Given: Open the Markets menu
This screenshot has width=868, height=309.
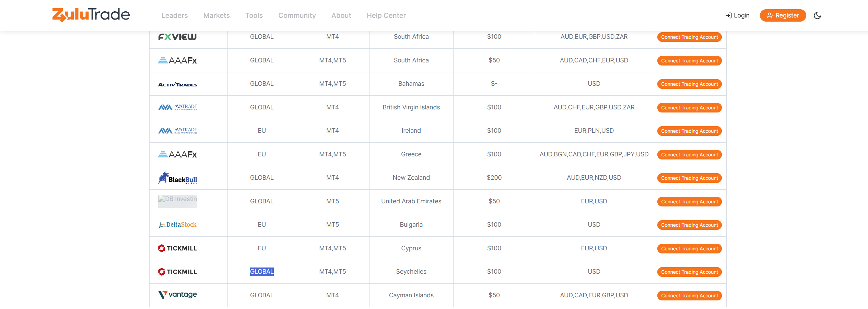Looking at the screenshot, I should [x=216, y=15].
